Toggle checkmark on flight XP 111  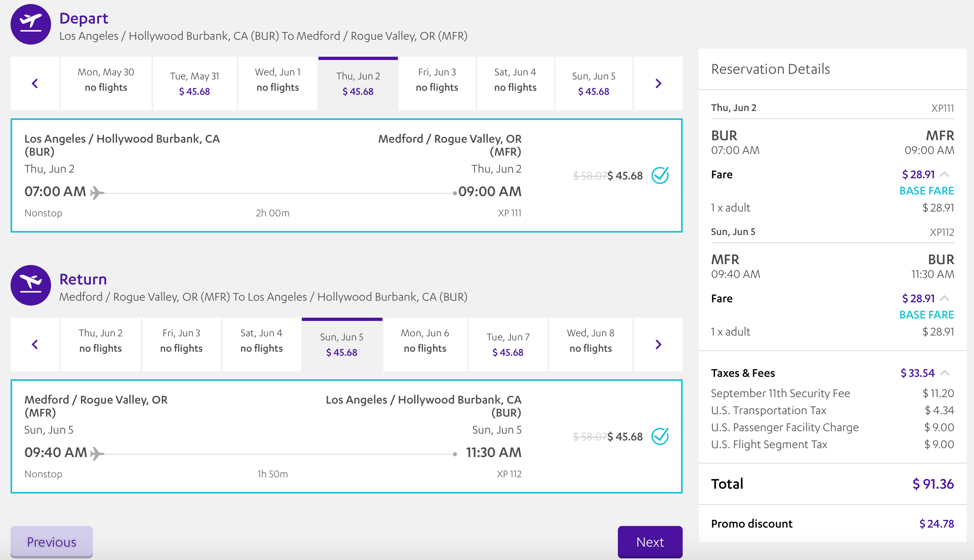pyautogui.click(x=660, y=175)
